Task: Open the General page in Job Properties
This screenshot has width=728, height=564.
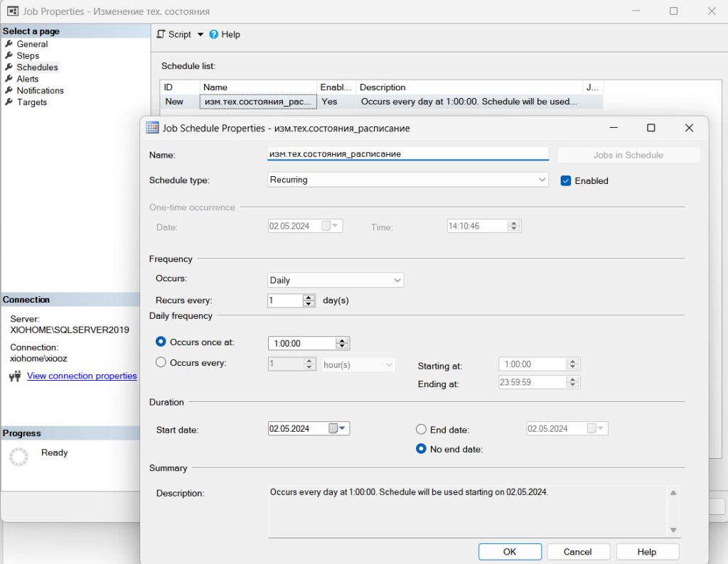Action: tap(32, 44)
